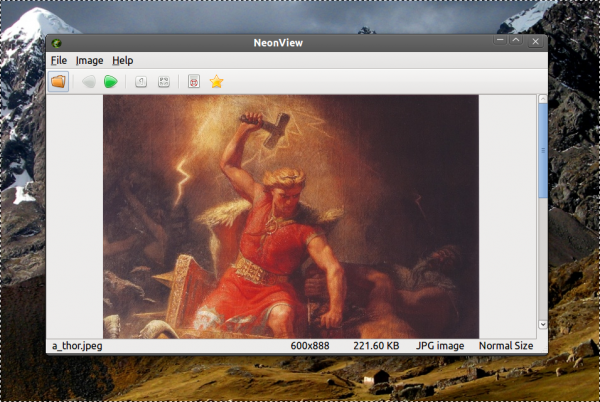Image resolution: width=600 pixels, height=402 pixels.
Task: Click the a_thor.jpeg filename in status bar
Action: pyautogui.click(x=77, y=346)
